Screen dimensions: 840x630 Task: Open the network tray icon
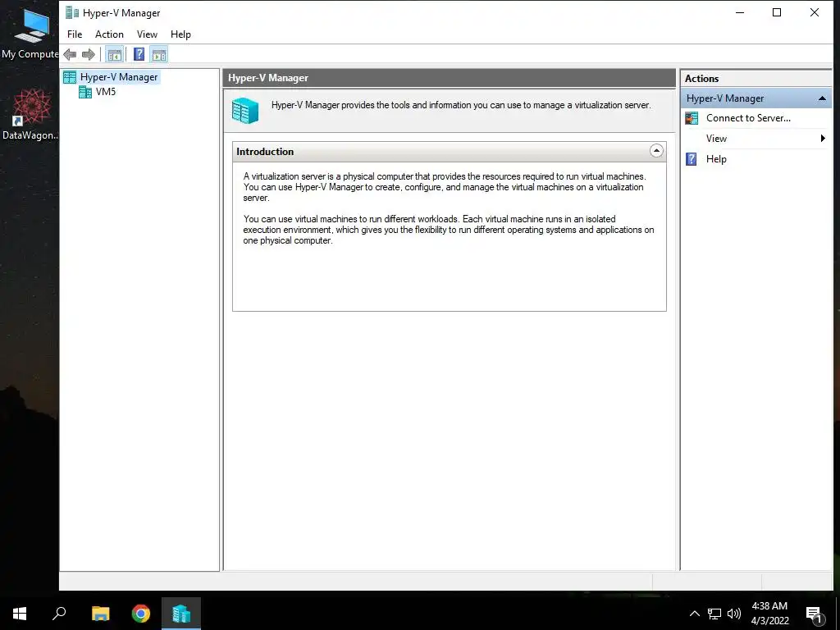[x=714, y=614]
